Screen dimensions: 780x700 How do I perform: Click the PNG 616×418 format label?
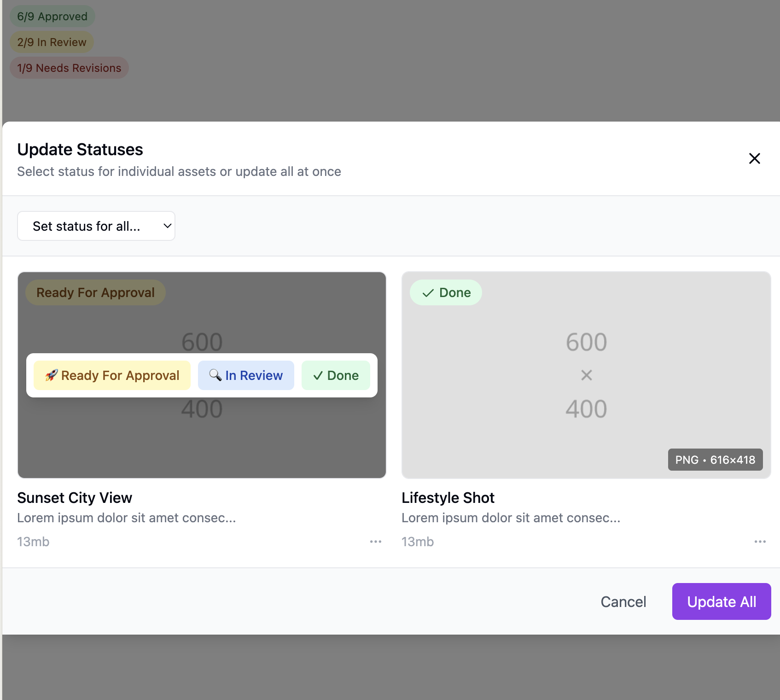[715, 460]
